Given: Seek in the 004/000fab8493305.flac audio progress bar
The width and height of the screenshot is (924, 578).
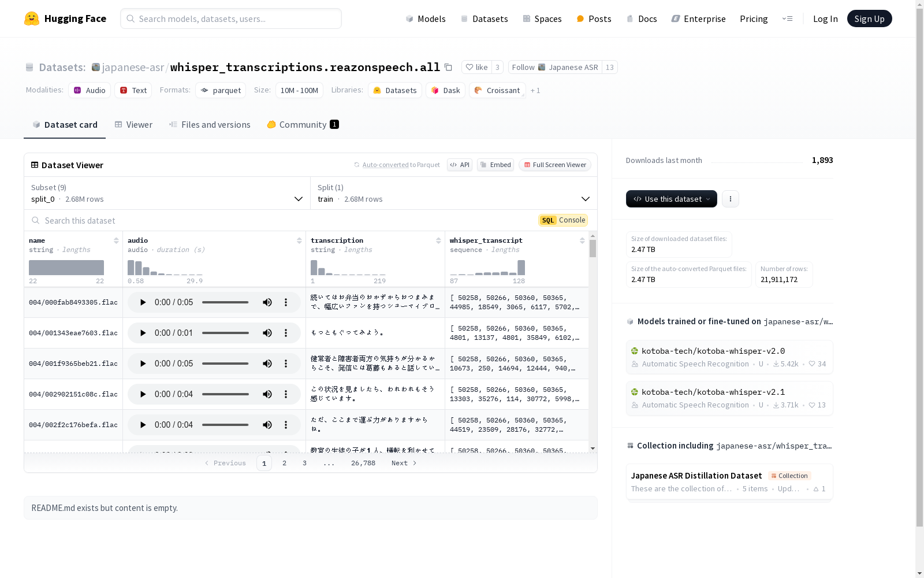Looking at the screenshot, I should point(225,302).
